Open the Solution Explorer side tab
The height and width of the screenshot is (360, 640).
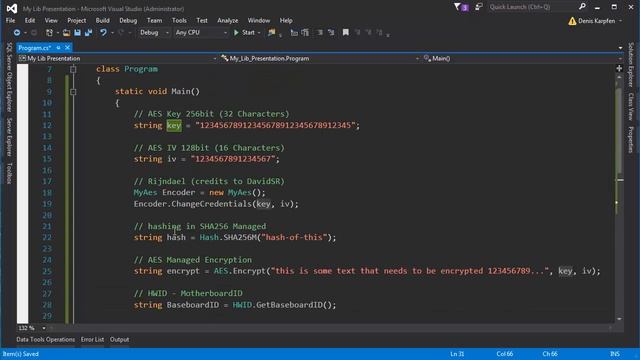[x=631, y=64]
